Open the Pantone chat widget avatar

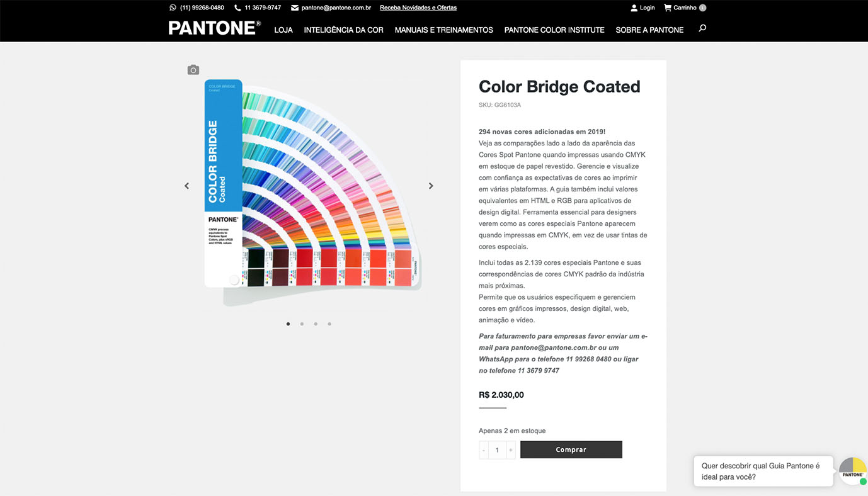point(853,471)
